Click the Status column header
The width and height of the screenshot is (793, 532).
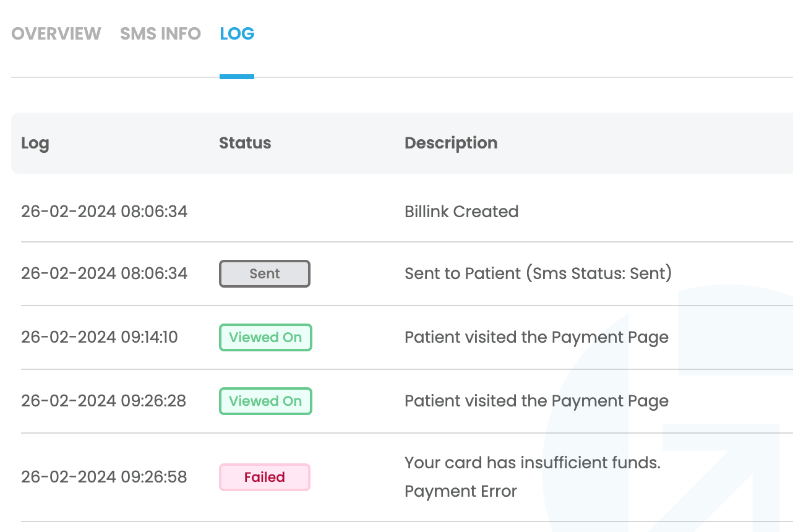tap(245, 143)
